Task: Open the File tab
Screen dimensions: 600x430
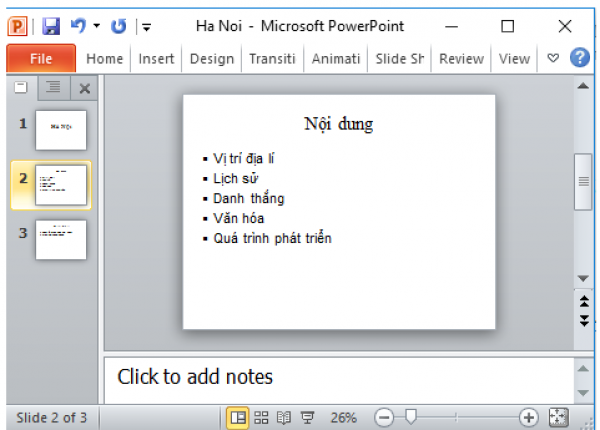Action: click(41, 58)
